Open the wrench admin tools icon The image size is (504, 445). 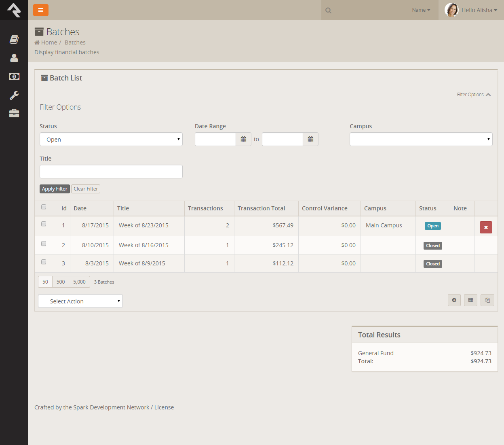[x=14, y=95]
